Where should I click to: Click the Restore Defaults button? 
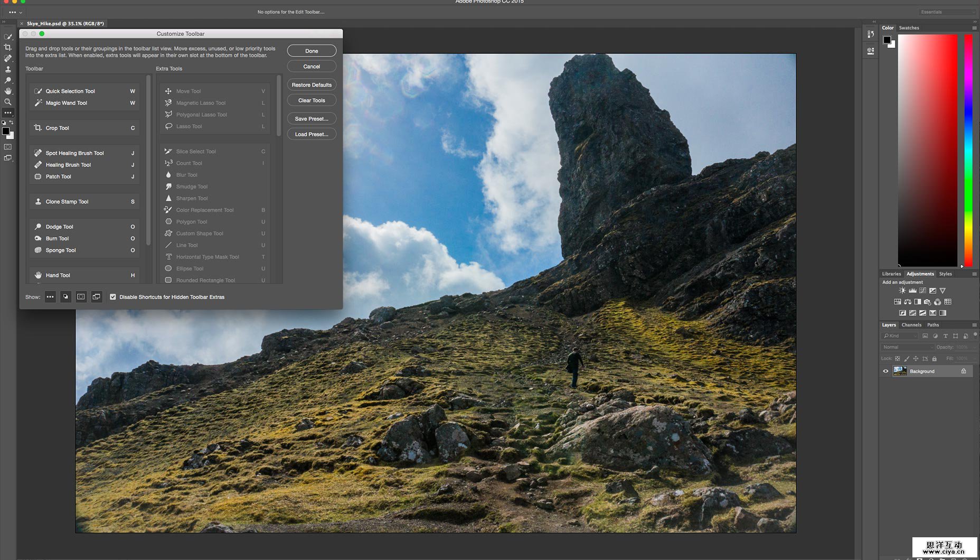pyautogui.click(x=312, y=85)
